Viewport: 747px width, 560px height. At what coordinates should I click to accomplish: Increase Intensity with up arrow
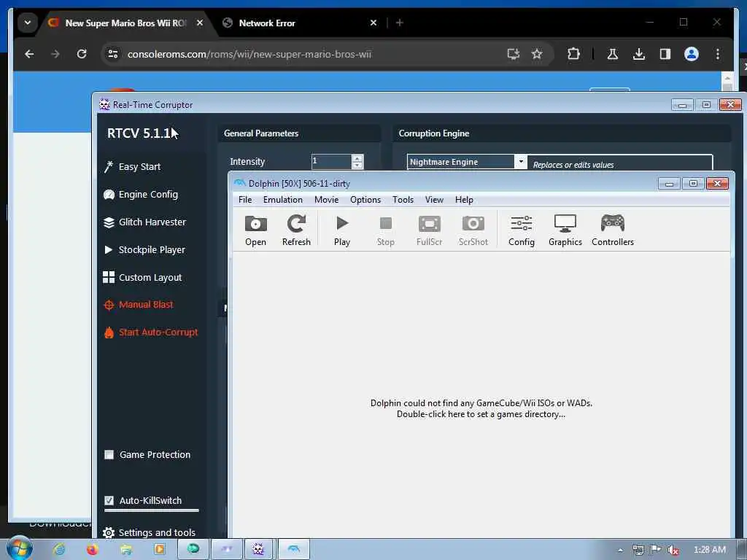[357, 158]
